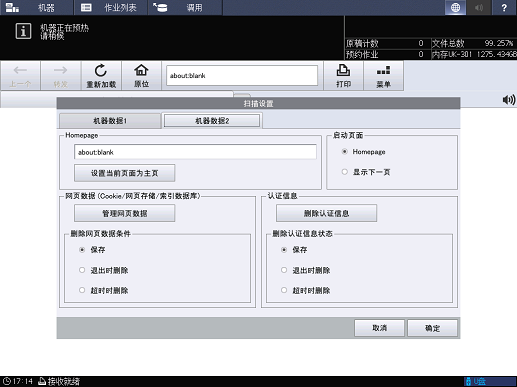Select 超时时删除 under 删除认证信息状态
Screen dimensions: 517x387
(284, 290)
